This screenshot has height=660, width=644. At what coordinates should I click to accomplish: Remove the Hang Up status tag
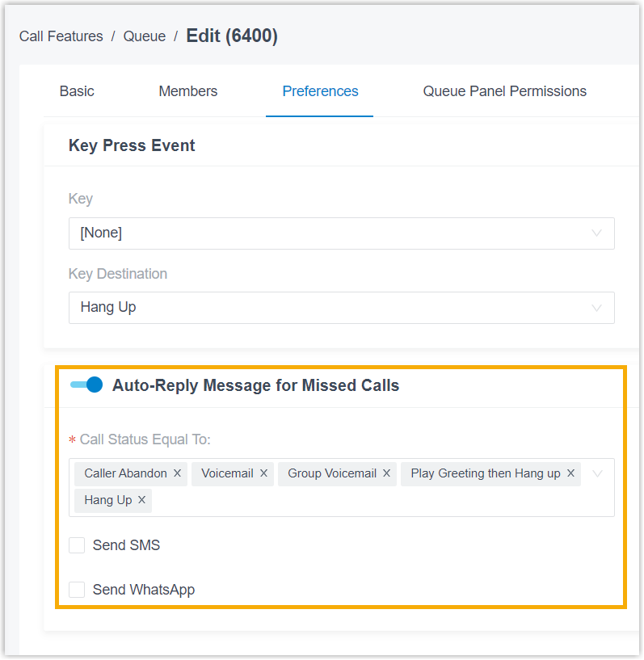[x=142, y=499]
